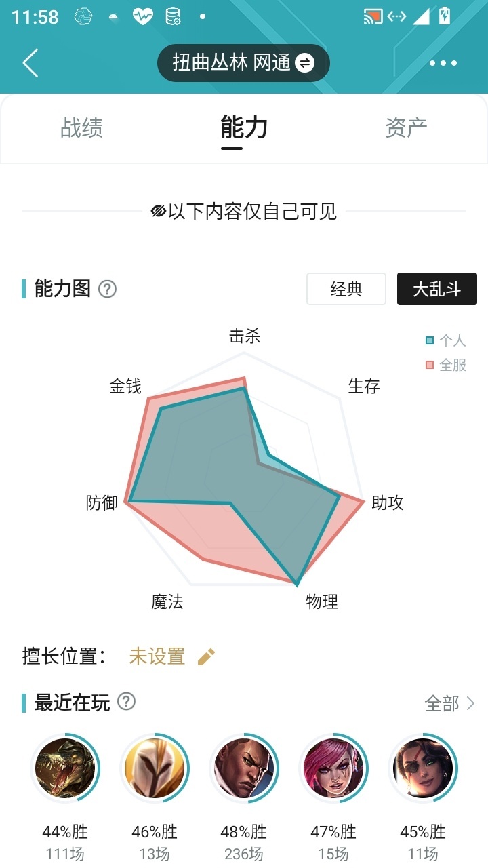Tap the server switch arrows icon
This screenshot has height=868, width=488.
point(305,63)
